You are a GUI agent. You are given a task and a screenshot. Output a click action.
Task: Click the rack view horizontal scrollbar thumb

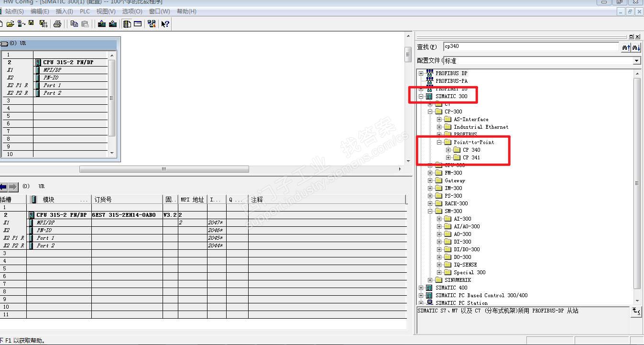[x=164, y=169]
